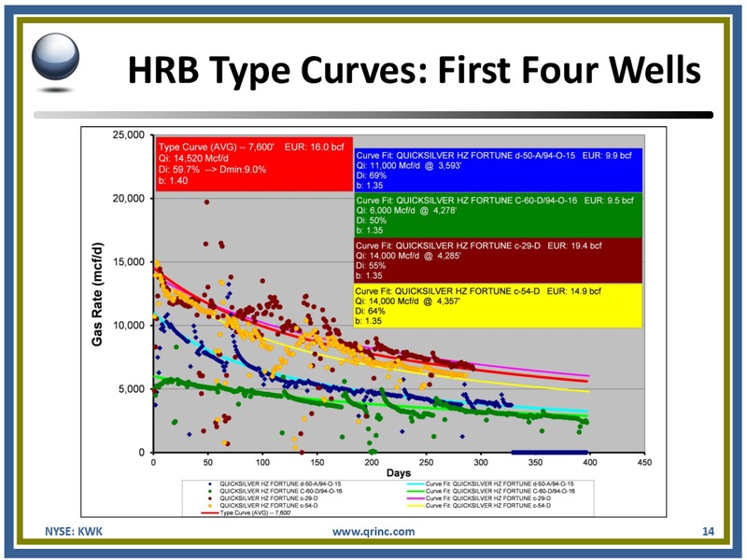Click the glossy sphere logo
Screen dimensions: 747x560
tap(56, 57)
